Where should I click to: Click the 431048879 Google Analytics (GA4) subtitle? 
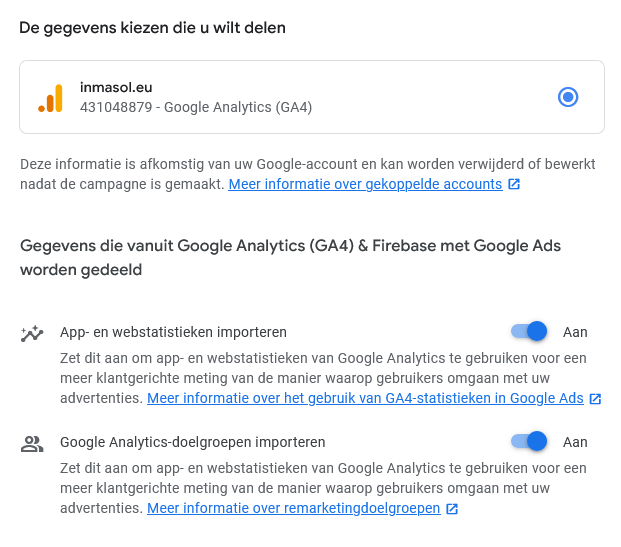196,107
